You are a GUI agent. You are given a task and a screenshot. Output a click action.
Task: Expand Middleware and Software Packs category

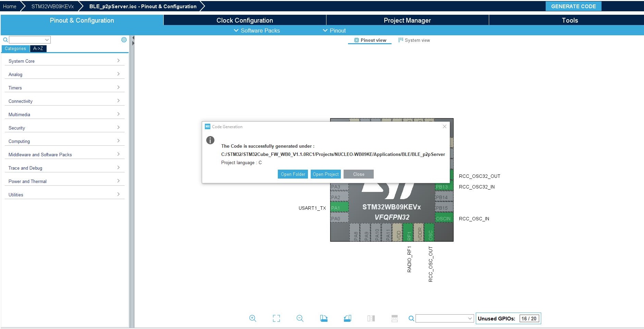[x=64, y=155]
